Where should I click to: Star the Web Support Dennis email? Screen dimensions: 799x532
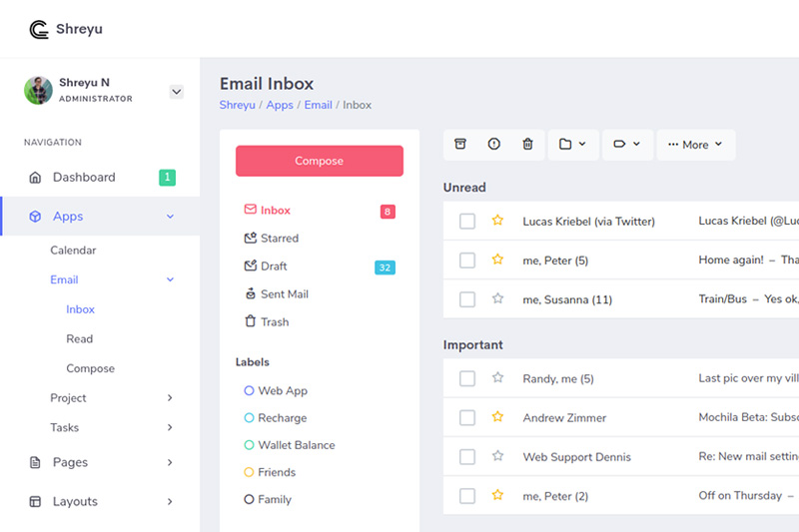pos(497,456)
